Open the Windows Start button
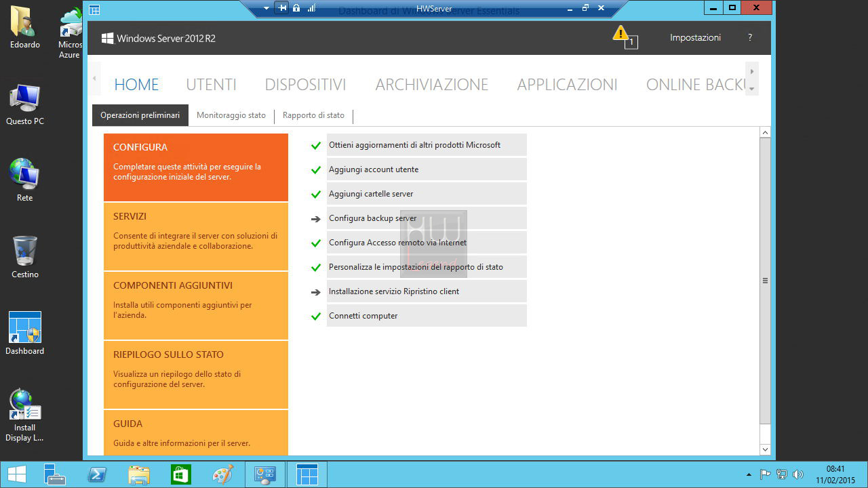Screen dimensions: 868x488 click(x=17, y=474)
